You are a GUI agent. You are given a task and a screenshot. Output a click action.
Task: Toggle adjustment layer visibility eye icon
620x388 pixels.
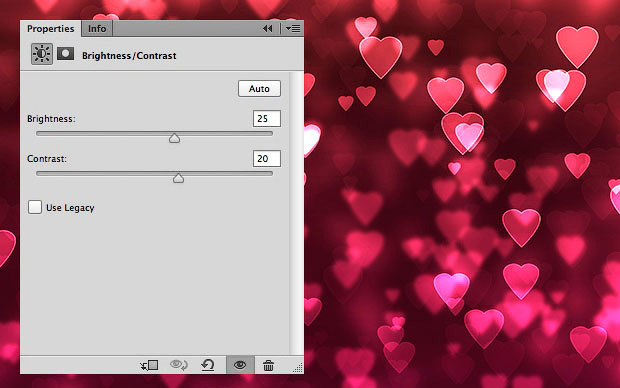[240, 365]
